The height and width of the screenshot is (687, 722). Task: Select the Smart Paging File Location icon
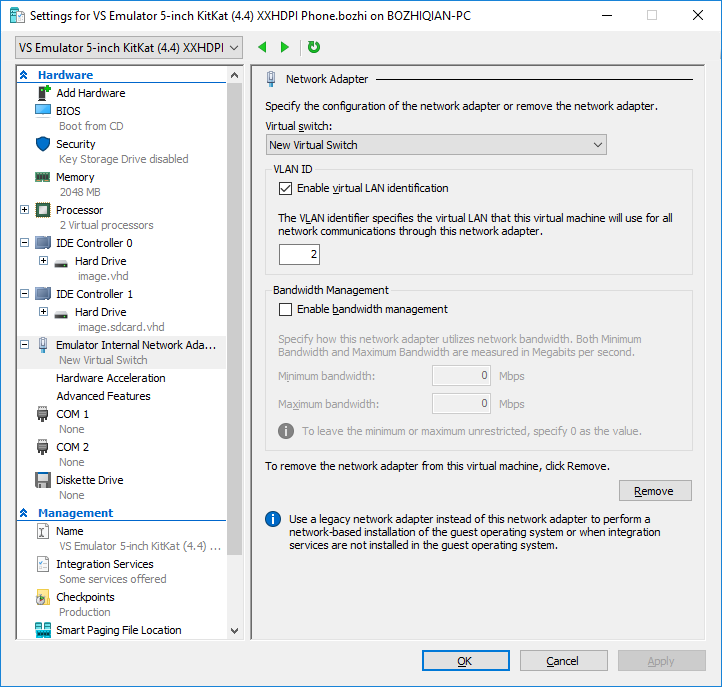point(43,630)
